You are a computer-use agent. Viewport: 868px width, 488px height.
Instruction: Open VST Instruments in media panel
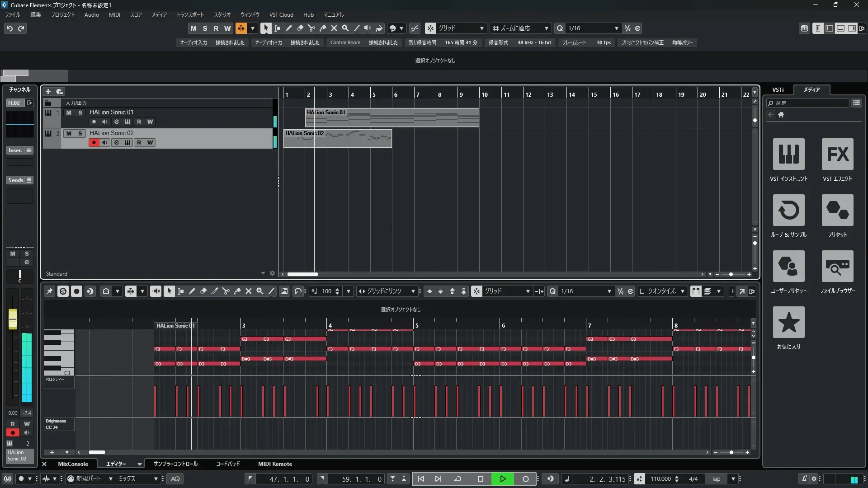coord(788,155)
